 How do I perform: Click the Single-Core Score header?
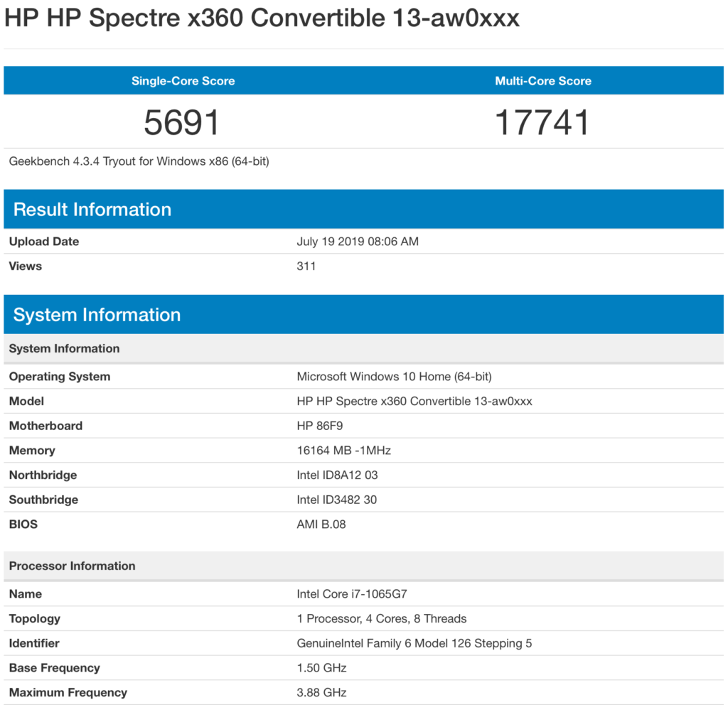pyautogui.click(x=183, y=81)
